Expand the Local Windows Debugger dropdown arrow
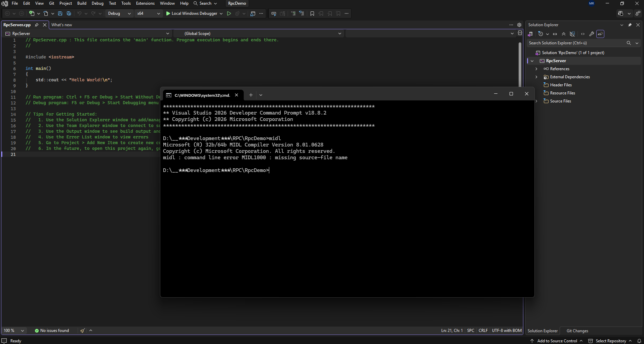The width and height of the screenshot is (644, 344). [221, 13]
